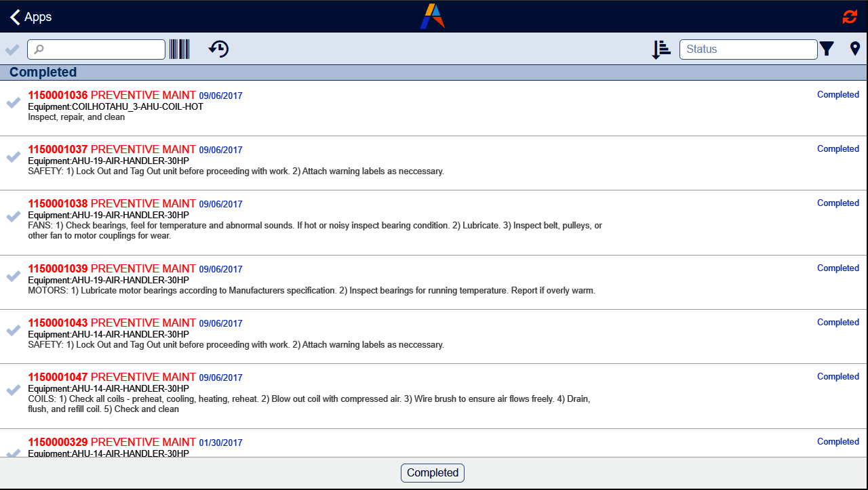Toggle the checkmark beside work order 1150001043

click(x=12, y=331)
